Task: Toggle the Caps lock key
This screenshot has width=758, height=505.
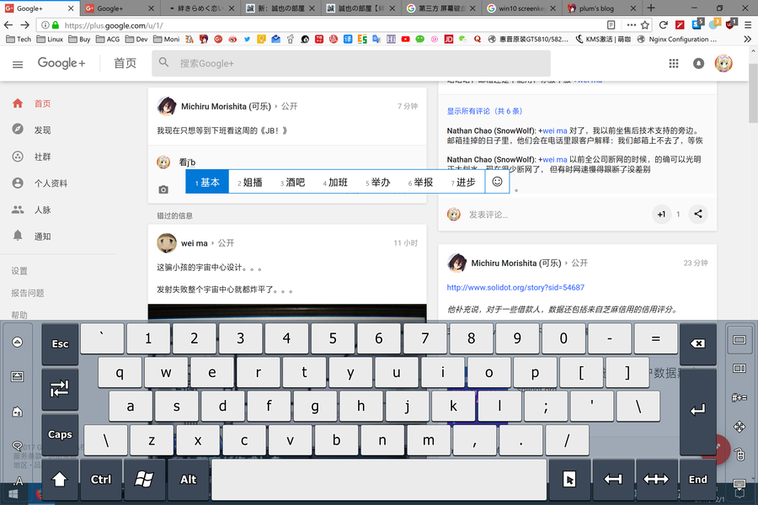Action: pyautogui.click(x=60, y=434)
